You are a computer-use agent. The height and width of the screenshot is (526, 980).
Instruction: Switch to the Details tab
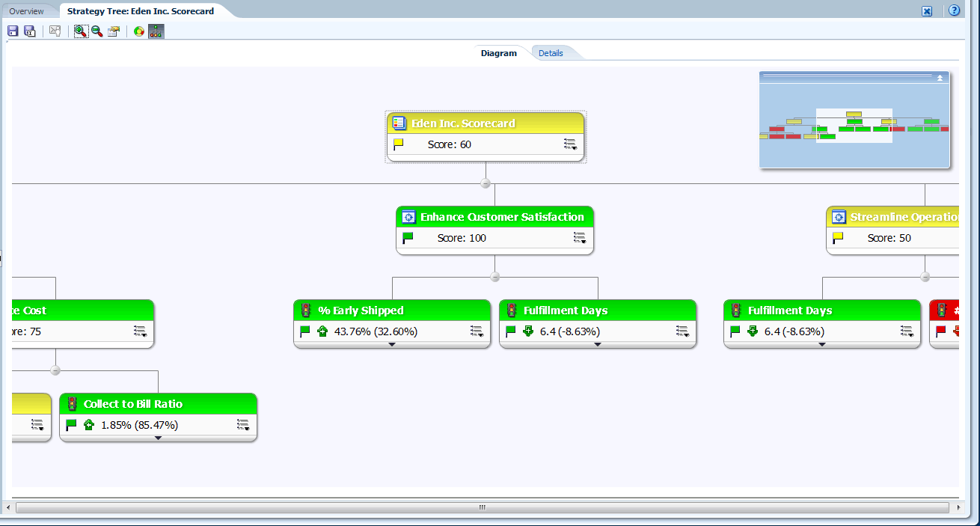click(551, 53)
